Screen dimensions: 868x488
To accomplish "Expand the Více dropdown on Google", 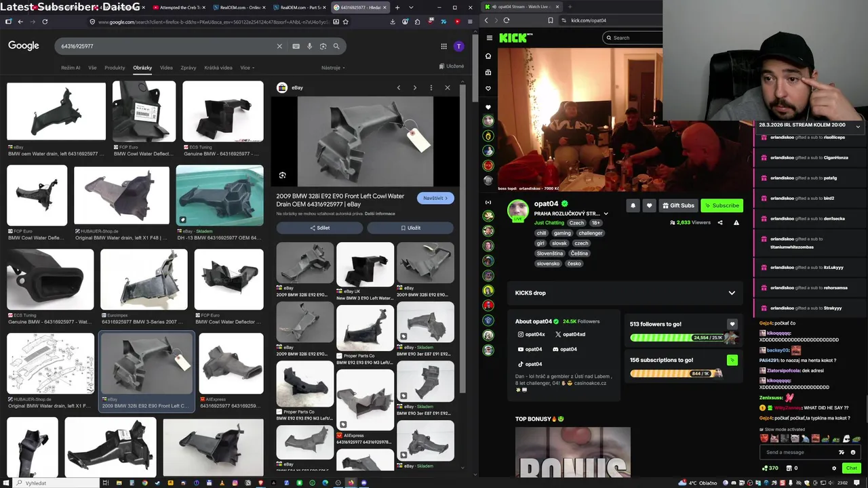I will (x=247, y=68).
